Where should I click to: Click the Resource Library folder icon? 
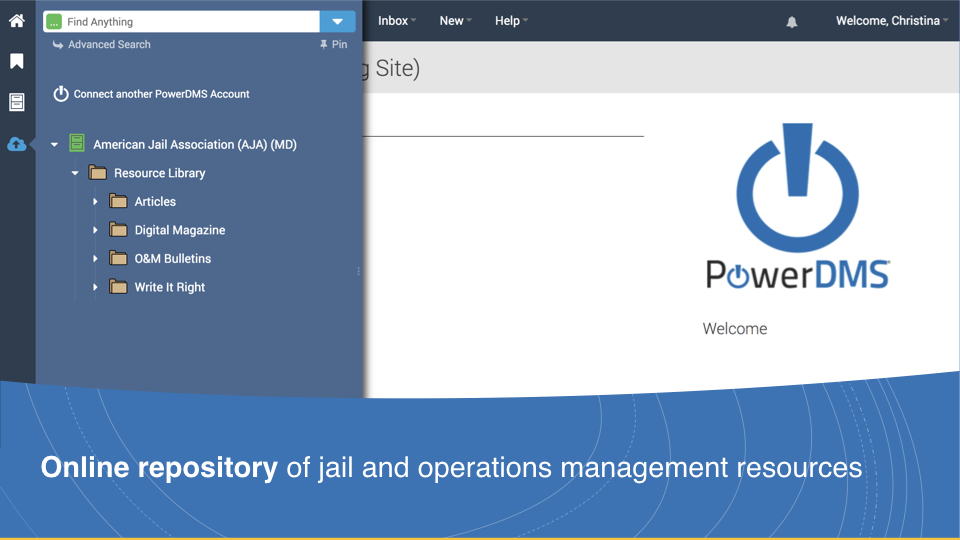tap(97, 172)
